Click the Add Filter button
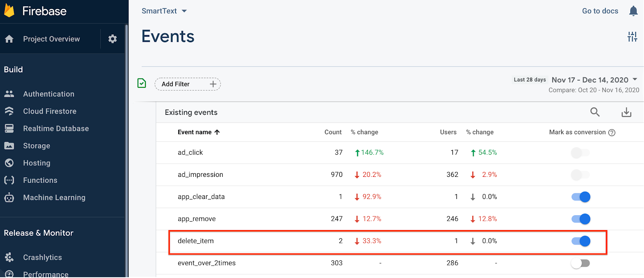Viewport: 644px width, 278px height. (188, 84)
